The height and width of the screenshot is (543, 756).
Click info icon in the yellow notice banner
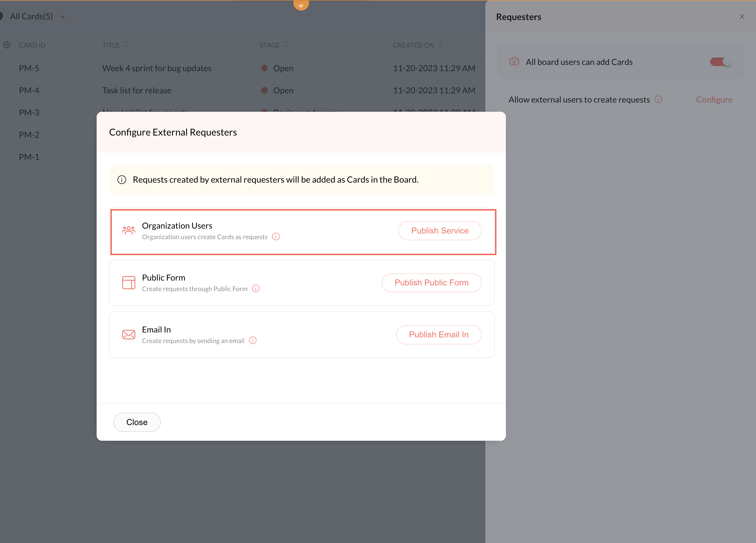[122, 180]
